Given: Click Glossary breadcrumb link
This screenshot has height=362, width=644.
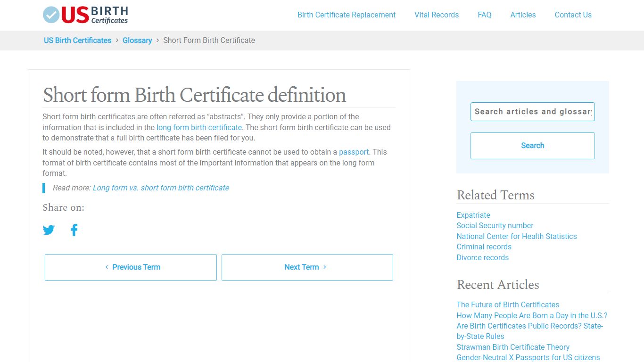Looking at the screenshot, I should pos(137,41).
